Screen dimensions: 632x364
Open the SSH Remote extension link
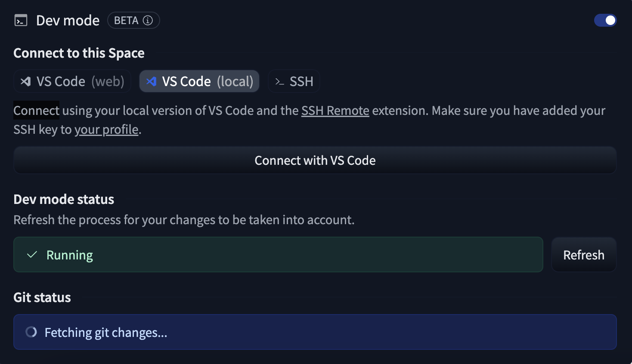click(335, 111)
